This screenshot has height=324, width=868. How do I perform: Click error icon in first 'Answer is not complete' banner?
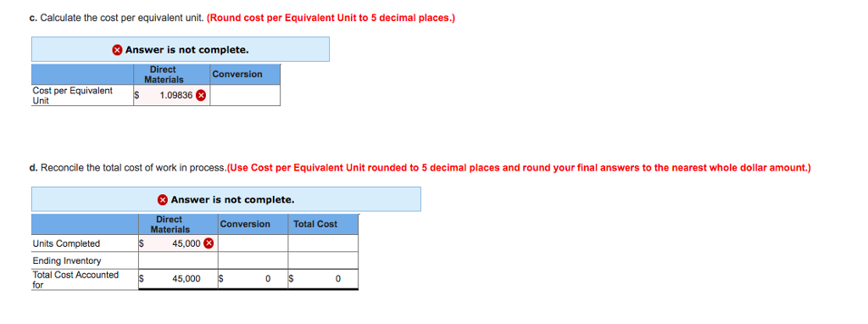pos(117,50)
